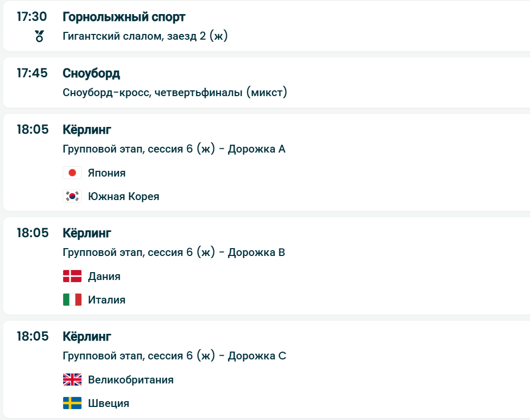Click team name Южная Корея

point(123,196)
